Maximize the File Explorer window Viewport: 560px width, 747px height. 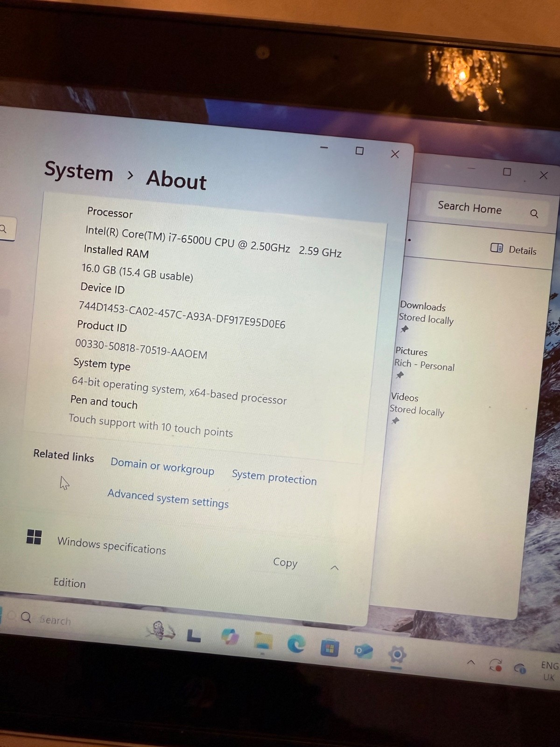pyautogui.click(x=507, y=171)
